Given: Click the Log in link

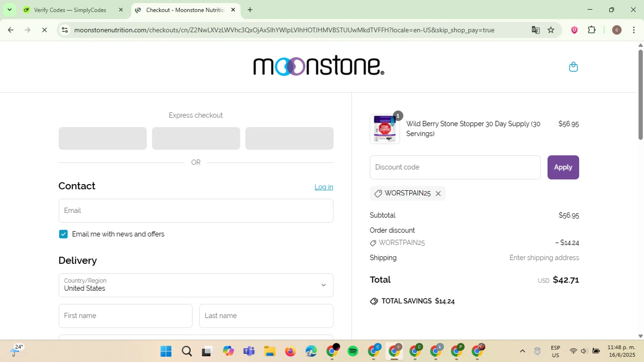Looking at the screenshot, I should coord(324,187).
